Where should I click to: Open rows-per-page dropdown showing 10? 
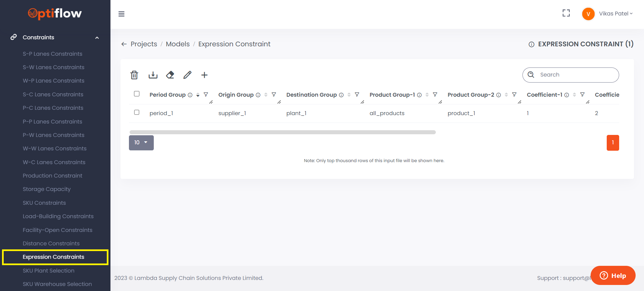(x=141, y=143)
